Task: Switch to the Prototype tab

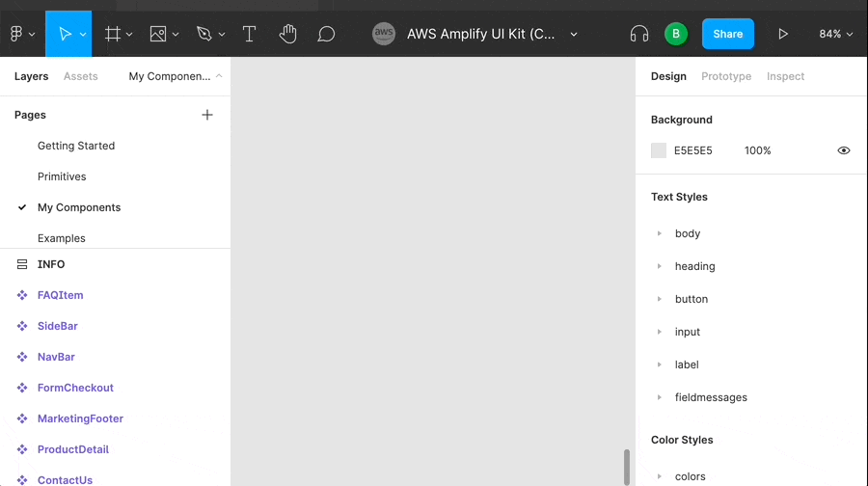Action: [x=725, y=76]
